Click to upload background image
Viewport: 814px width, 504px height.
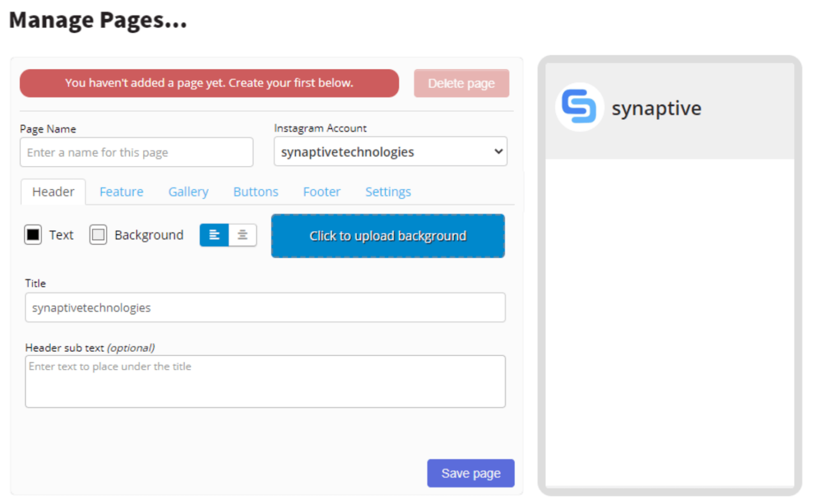click(388, 236)
